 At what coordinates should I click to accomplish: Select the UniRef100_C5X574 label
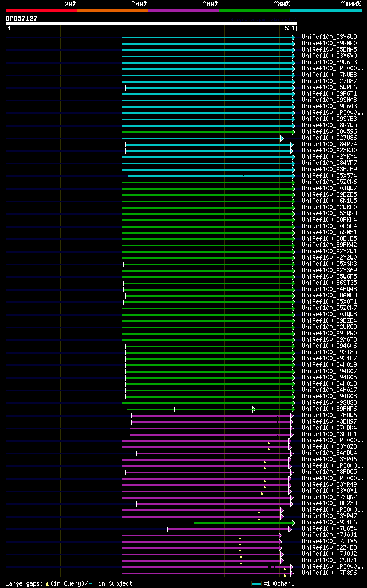[x=330, y=176]
